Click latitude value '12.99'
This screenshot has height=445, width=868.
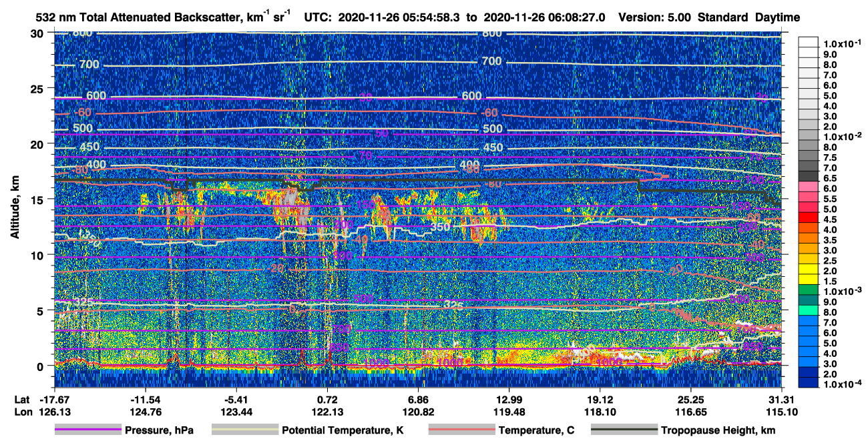coord(509,400)
